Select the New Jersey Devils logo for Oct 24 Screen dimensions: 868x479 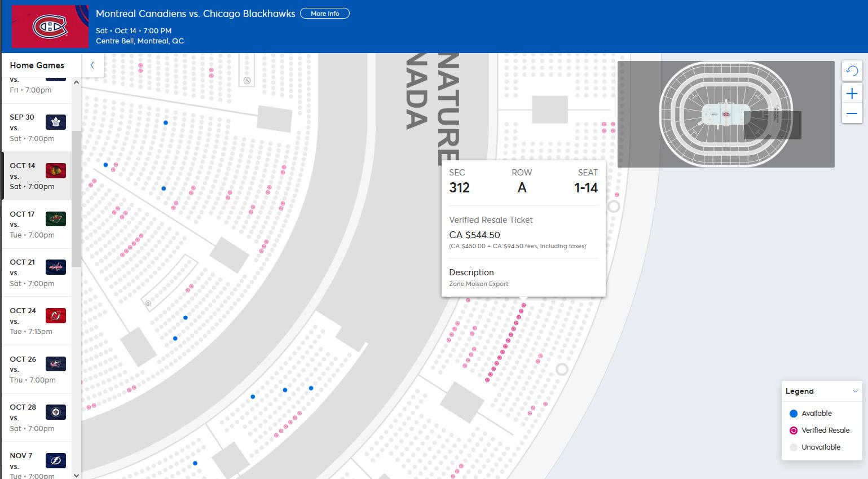pos(56,316)
